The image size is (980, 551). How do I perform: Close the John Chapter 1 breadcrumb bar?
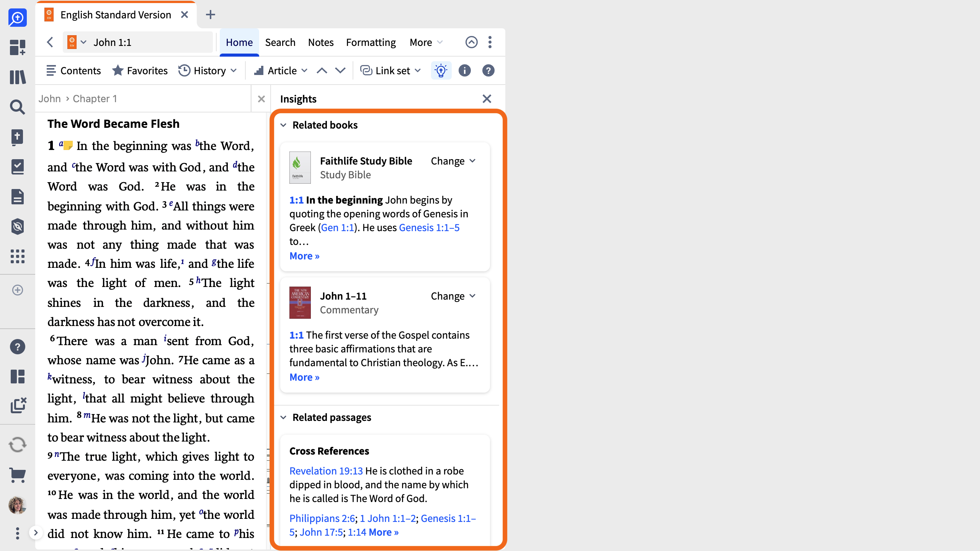(261, 99)
